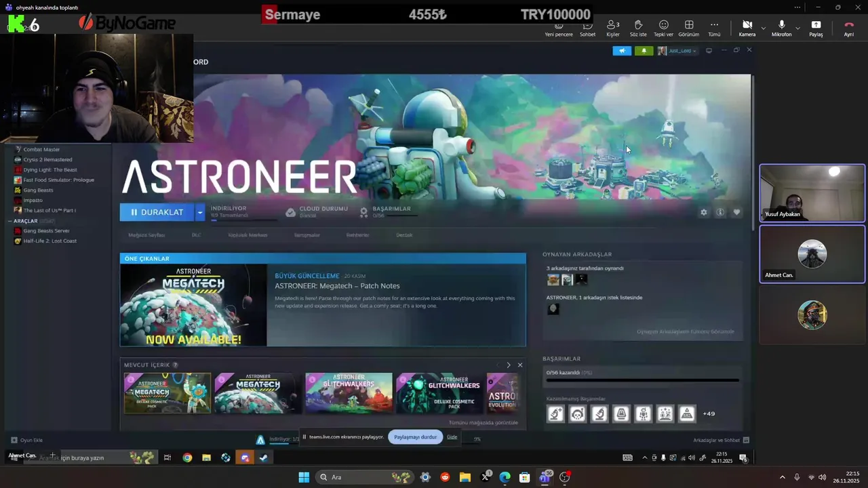Click the DURAKLAT pause download button
Image resolution: width=868 pixels, height=488 pixels.
[x=157, y=212]
